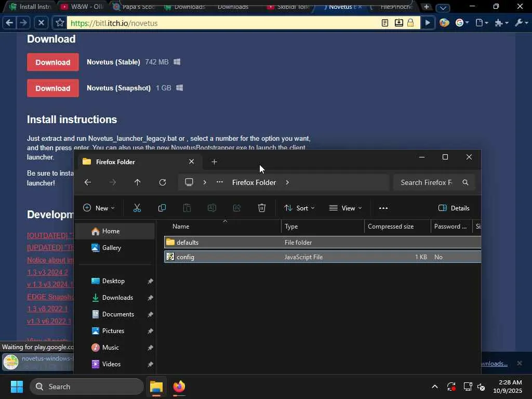The width and height of the screenshot is (532, 399).
Task: Open the wrench settings dropdown
Action: [x=521, y=23]
